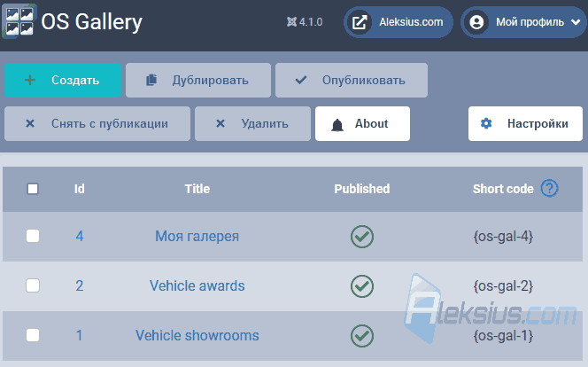Open the Vehicle showrooms gallery link
588x367 pixels.
(197, 335)
